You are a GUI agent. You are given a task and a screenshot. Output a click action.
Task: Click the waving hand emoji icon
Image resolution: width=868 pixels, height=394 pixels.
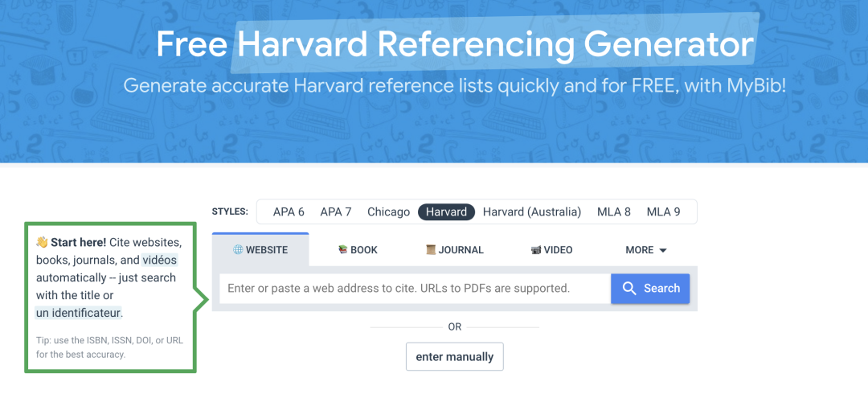coord(42,242)
